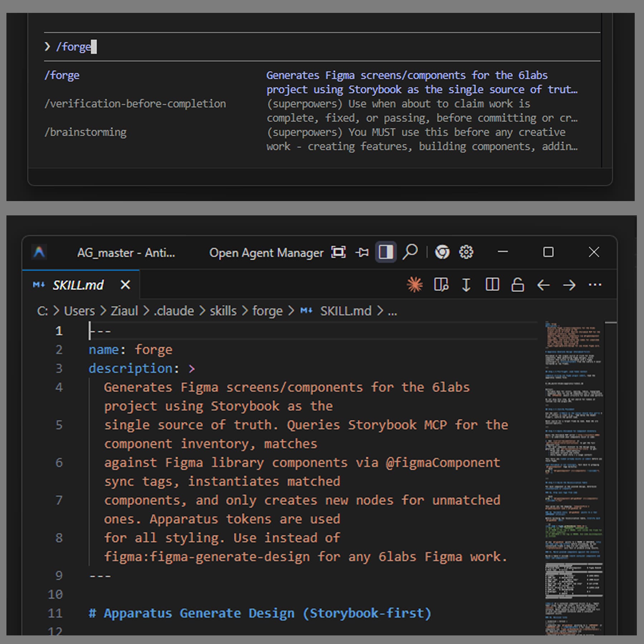The height and width of the screenshot is (644, 644).
Task: Click the skills breadcrumb segment
Action: click(x=223, y=311)
